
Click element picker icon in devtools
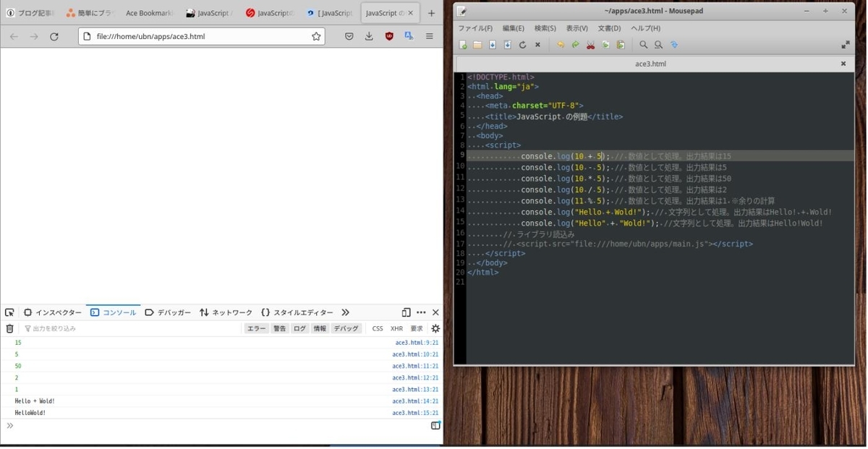[9, 312]
